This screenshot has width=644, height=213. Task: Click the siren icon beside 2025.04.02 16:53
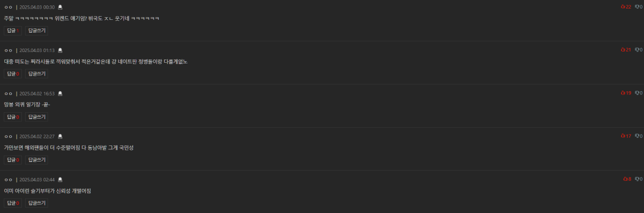tap(60, 93)
